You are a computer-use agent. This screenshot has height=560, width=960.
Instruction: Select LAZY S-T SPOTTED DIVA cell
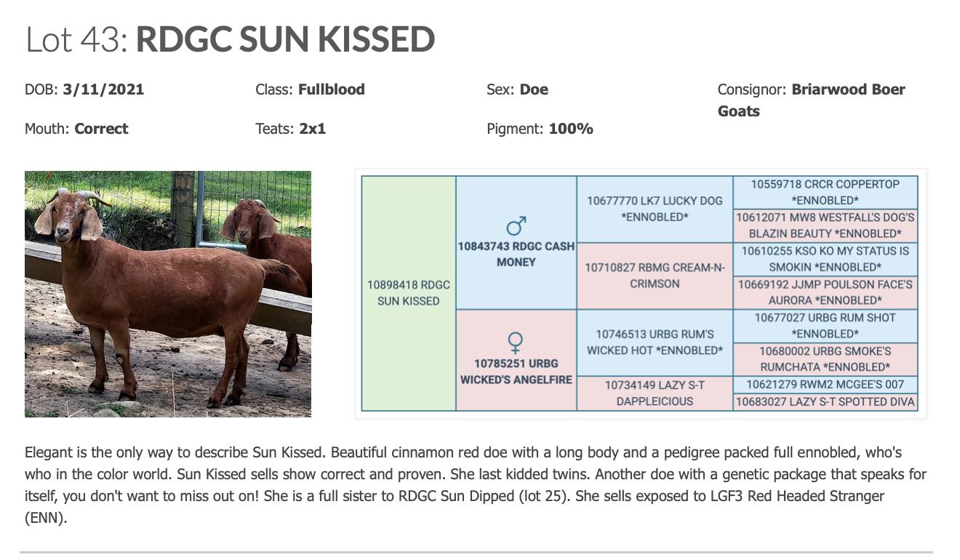[x=825, y=401]
